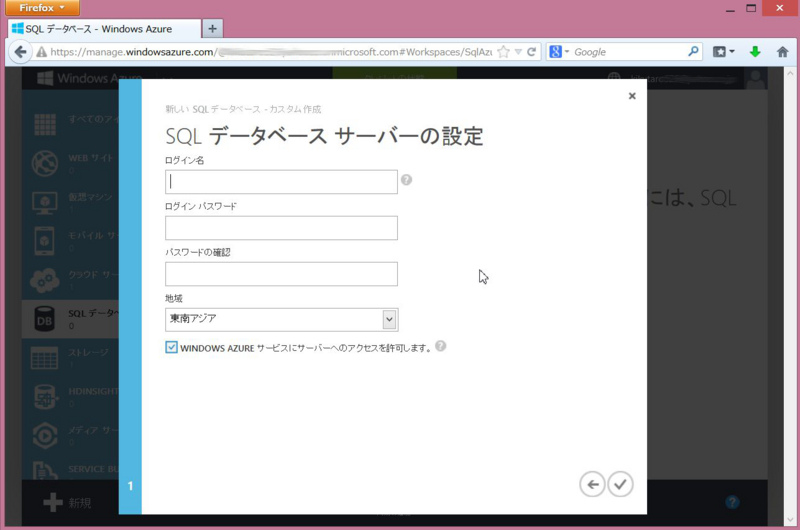800x530 pixels.
Task: Select the SQL データベース - Windows Azure tab
Action: 104,29
